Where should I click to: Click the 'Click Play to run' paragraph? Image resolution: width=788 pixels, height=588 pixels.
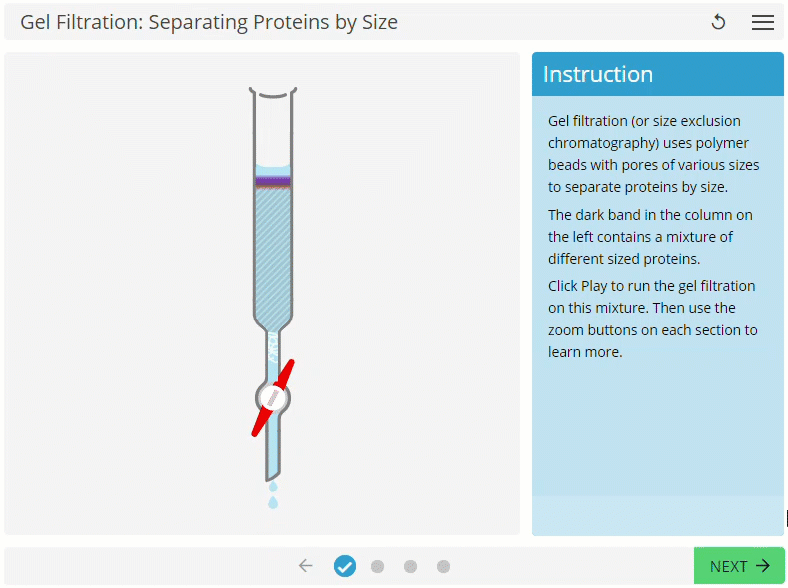(x=652, y=319)
